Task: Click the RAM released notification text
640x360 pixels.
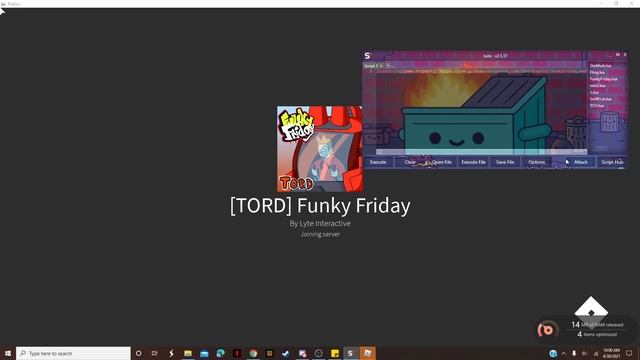Action: click(x=598, y=324)
